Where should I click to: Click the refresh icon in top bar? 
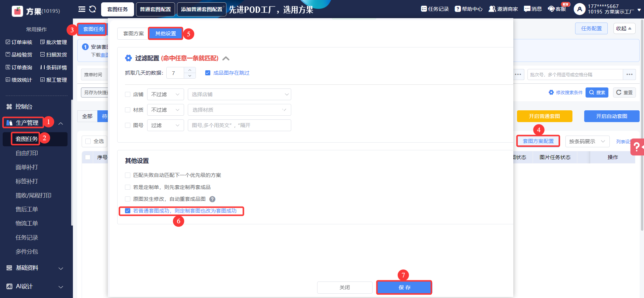92,9
